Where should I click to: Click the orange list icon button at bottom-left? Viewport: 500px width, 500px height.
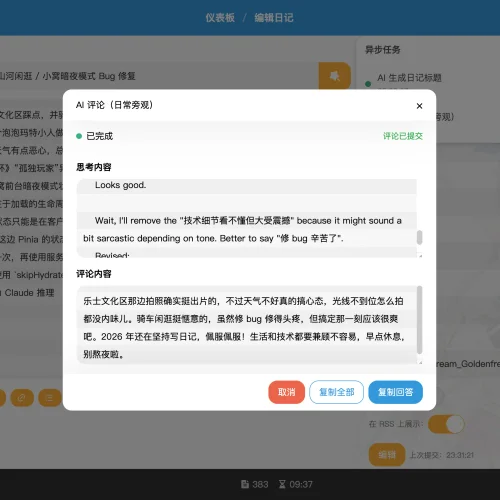point(49,398)
